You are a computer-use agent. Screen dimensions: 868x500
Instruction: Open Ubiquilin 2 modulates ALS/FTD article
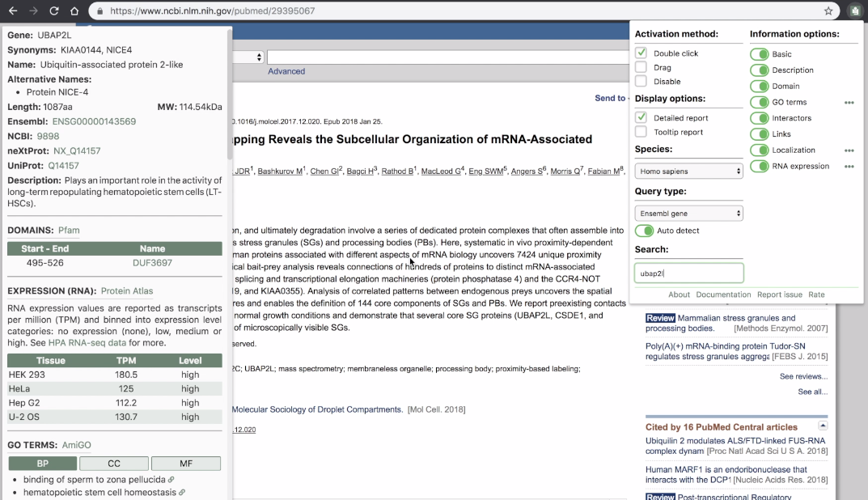tap(735, 446)
